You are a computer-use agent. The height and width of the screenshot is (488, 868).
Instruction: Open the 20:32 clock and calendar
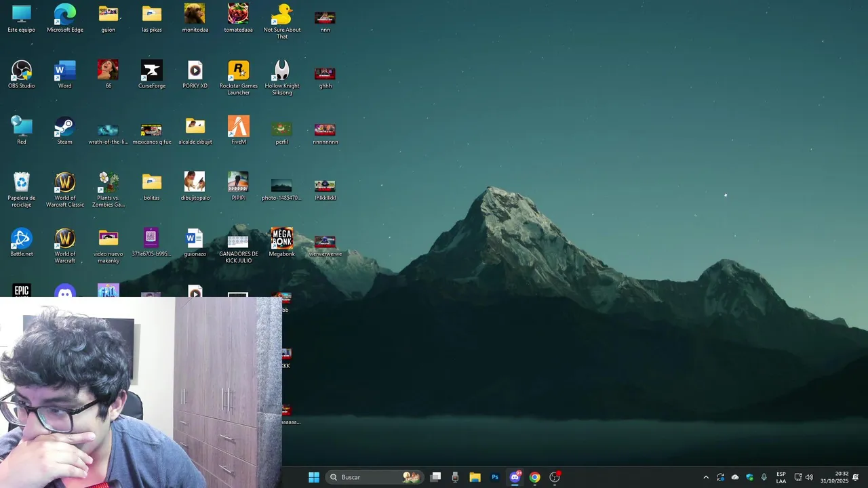pyautogui.click(x=835, y=477)
